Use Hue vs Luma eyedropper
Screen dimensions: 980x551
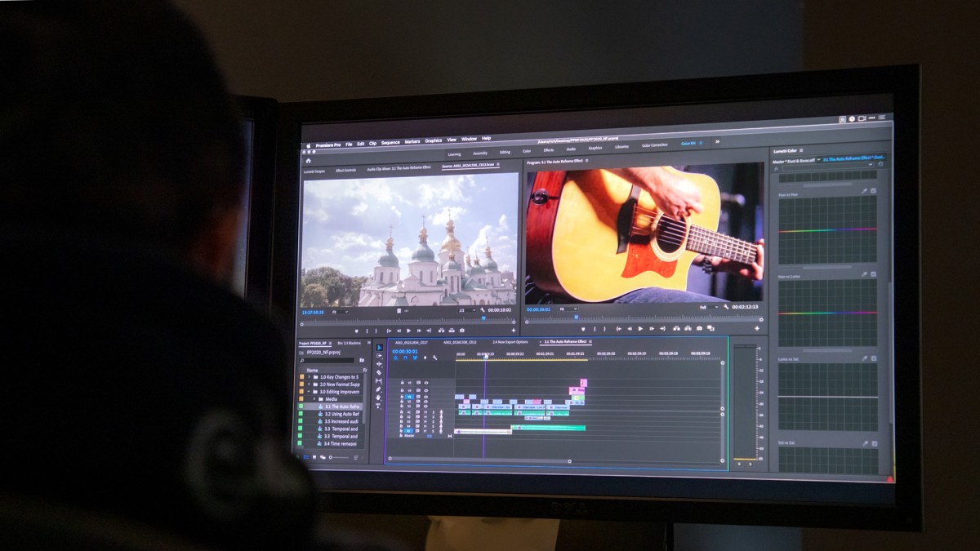[865, 273]
